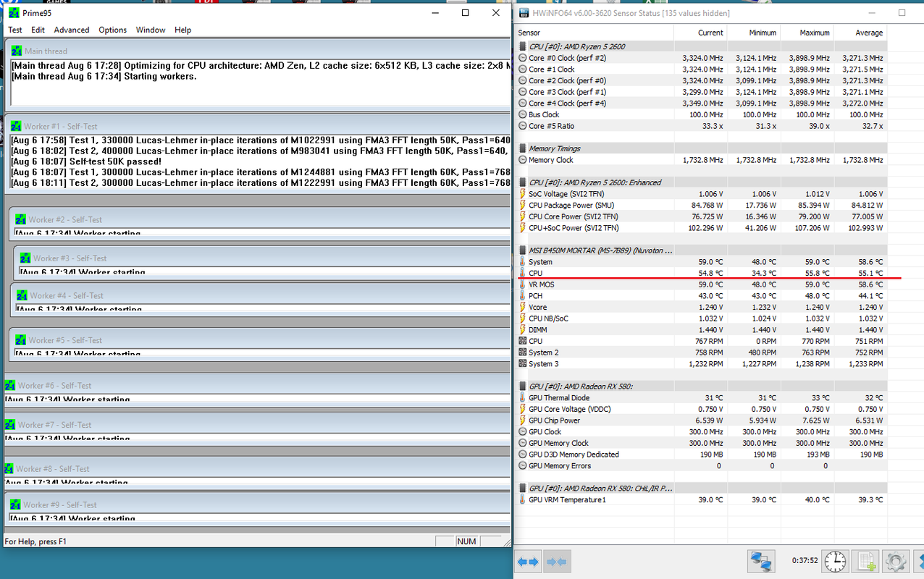Screen dimensions: 924x579
Task: Click the fan icon beside System 3
Action: click(523, 363)
